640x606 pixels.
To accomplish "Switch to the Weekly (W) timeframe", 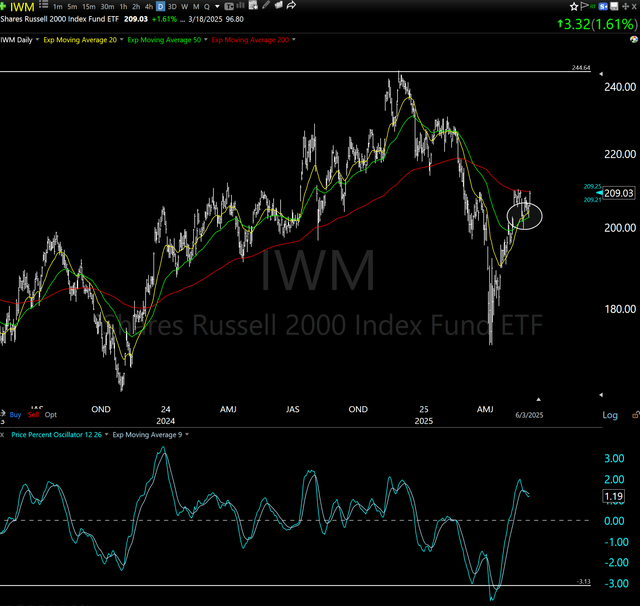I will (185, 7).
